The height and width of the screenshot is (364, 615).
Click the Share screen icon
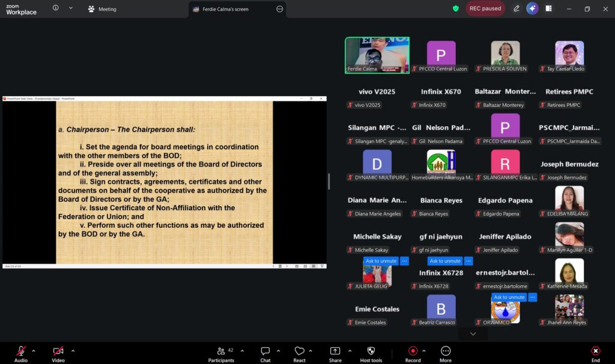coord(335,353)
